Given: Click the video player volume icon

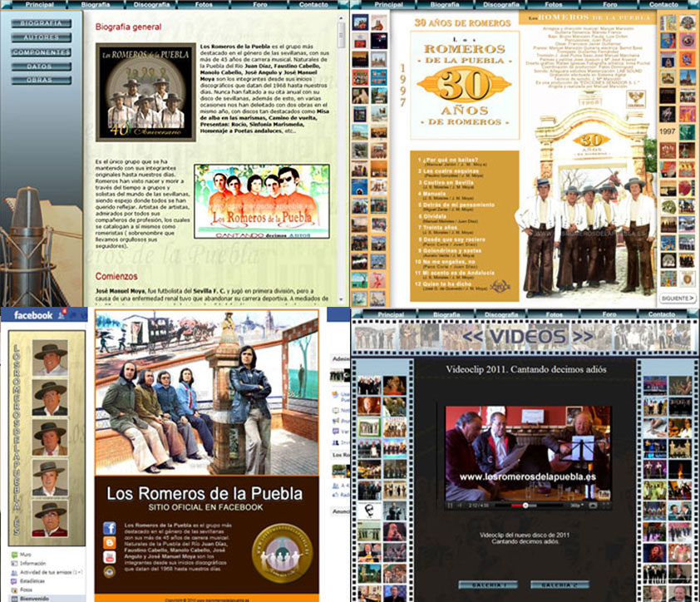Looking at the screenshot, I should (460, 506).
